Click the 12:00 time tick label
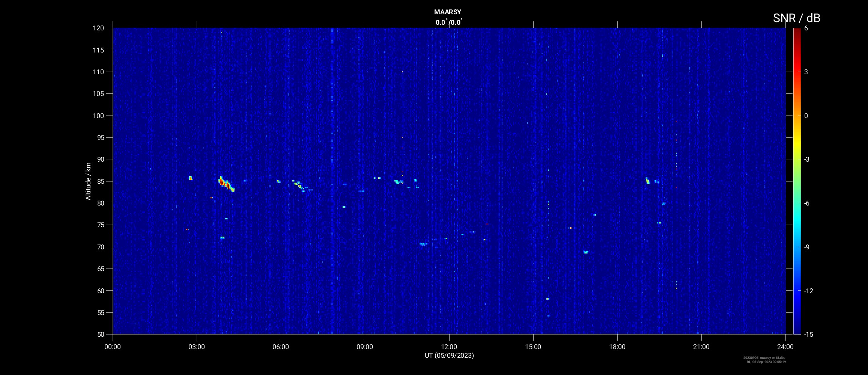Viewport: 868px width, 375px height. pyautogui.click(x=449, y=347)
